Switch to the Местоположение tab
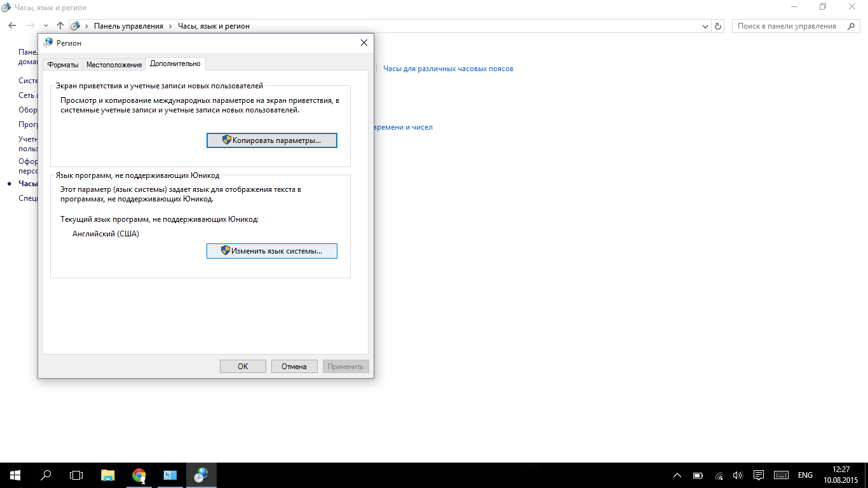Viewport: 868px width, 488px height. click(x=114, y=65)
